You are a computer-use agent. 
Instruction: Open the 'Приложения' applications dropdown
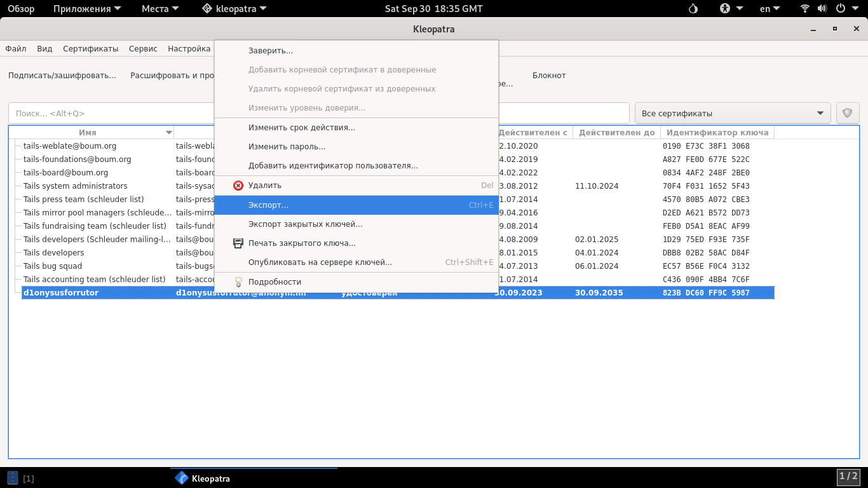tap(82, 9)
